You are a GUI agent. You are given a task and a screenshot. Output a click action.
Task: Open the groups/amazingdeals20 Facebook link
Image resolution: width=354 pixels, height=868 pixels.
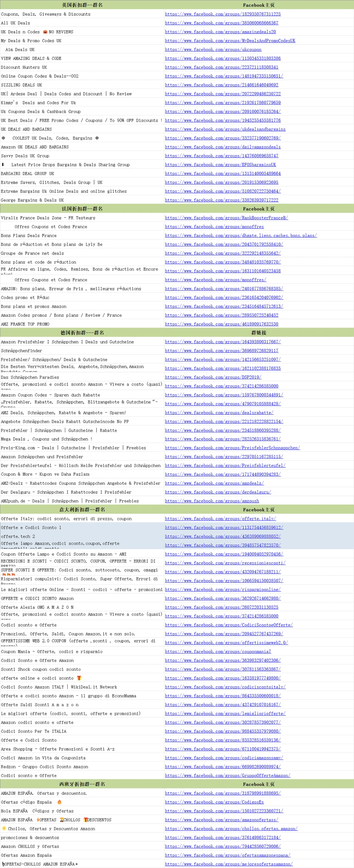220,32
